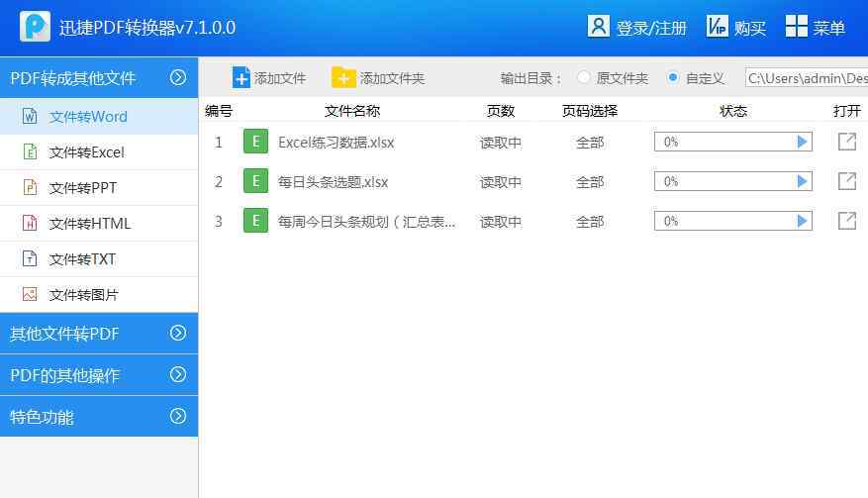Click the 文件名称 column header
This screenshot has height=498, width=868.
pos(352,111)
